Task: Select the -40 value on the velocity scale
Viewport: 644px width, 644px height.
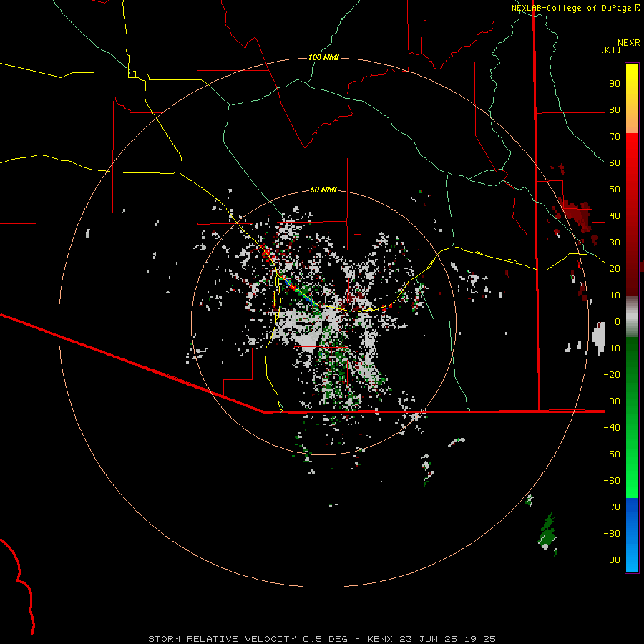Action: tap(612, 428)
